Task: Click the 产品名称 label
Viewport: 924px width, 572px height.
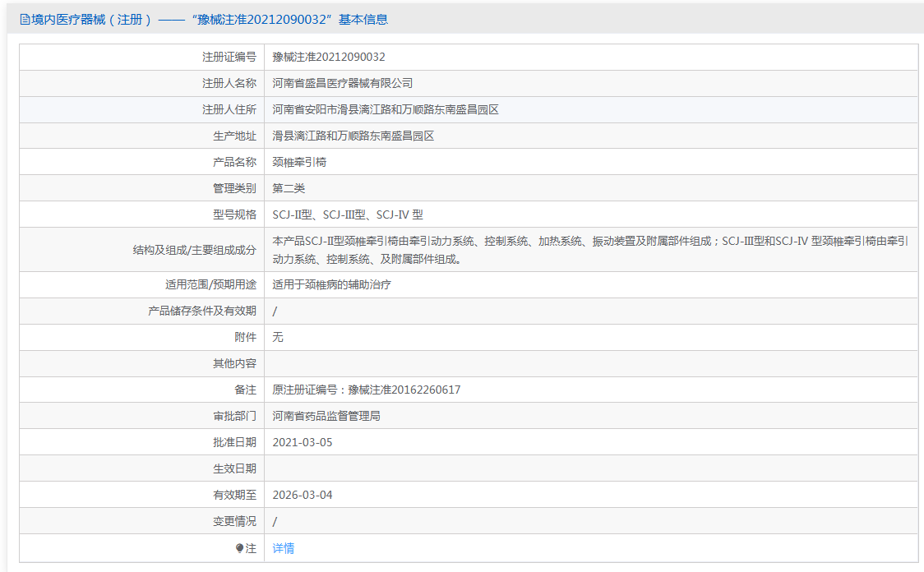Action: click(x=234, y=162)
